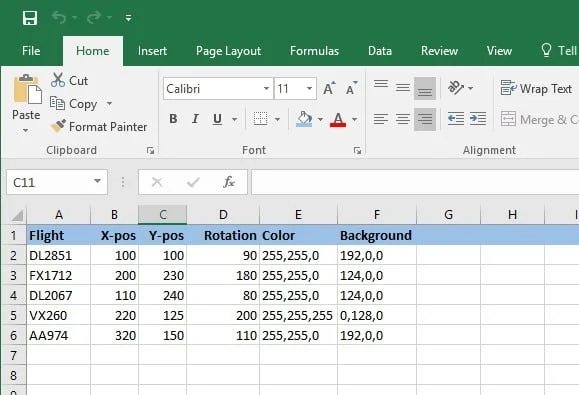
Task: Click Increase Indent icon
Action: coord(478,119)
